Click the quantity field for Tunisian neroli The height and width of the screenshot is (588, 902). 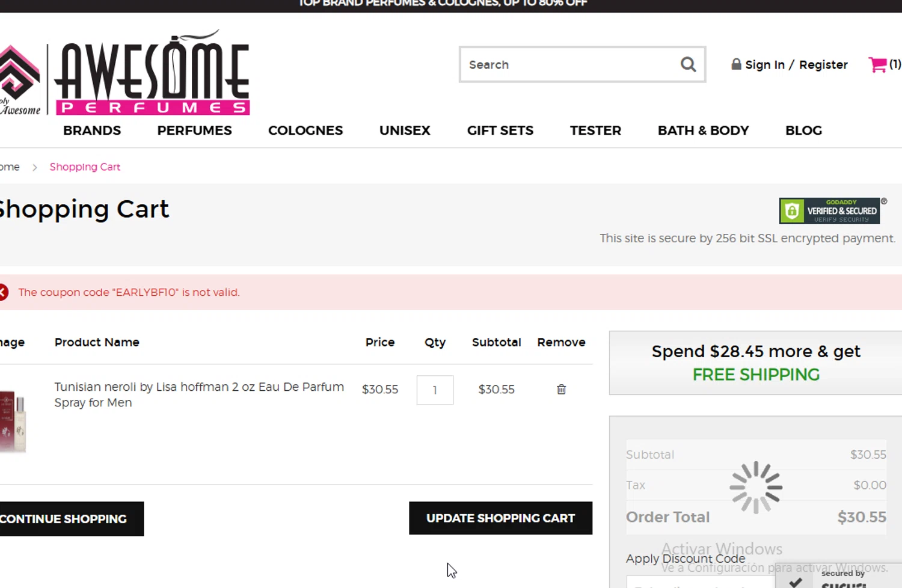click(435, 390)
